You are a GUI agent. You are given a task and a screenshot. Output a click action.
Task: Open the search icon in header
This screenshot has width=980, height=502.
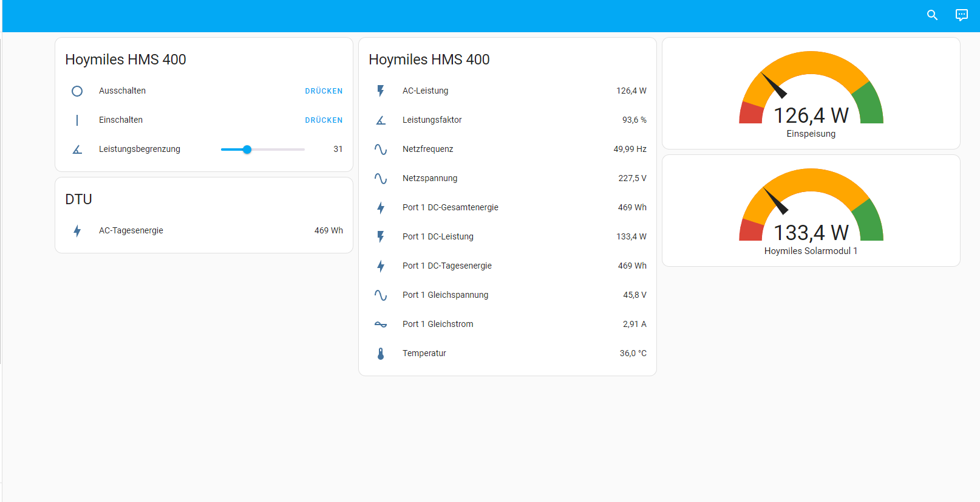(x=932, y=15)
